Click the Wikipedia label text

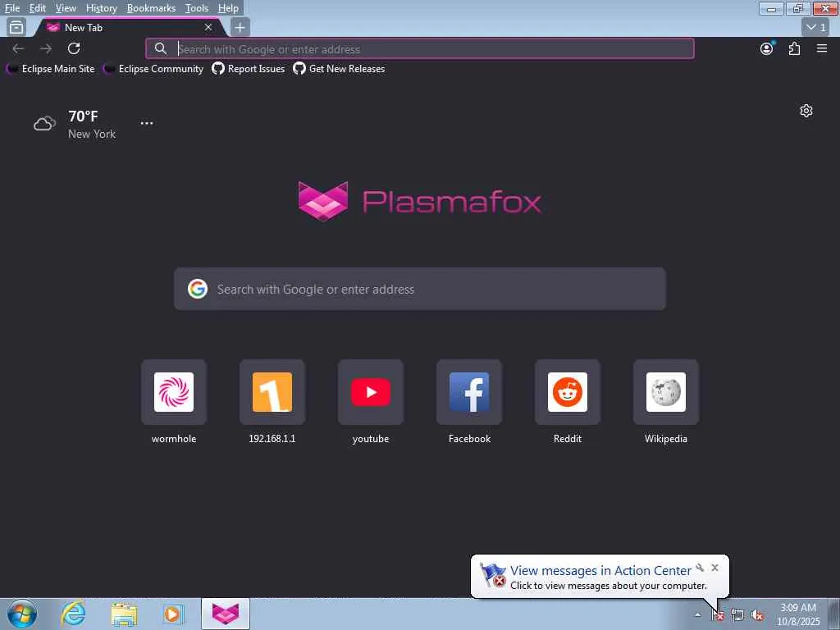(x=666, y=439)
